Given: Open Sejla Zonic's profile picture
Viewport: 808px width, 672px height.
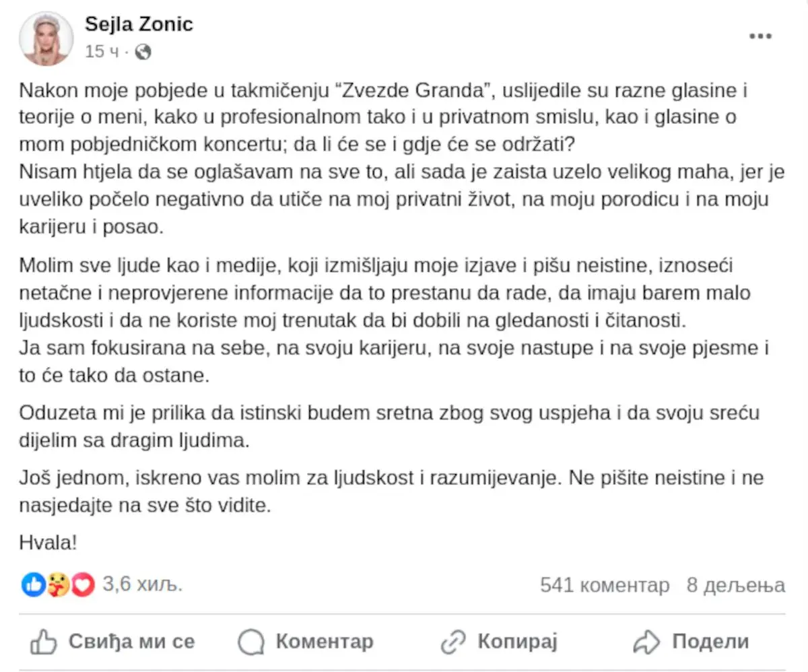Looking at the screenshot, I should click(46, 38).
